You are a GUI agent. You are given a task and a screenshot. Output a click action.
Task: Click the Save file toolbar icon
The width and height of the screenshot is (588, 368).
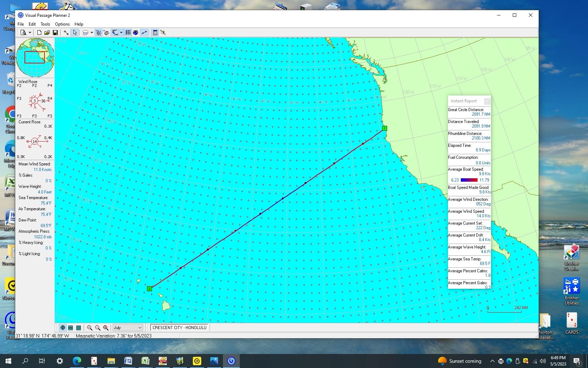click(55, 33)
